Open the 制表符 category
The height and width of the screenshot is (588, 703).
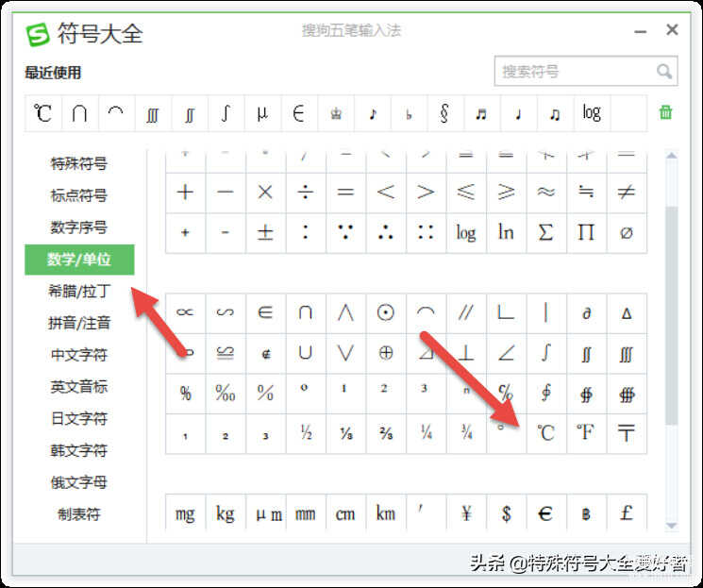pyautogui.click(x=79, y=514)
